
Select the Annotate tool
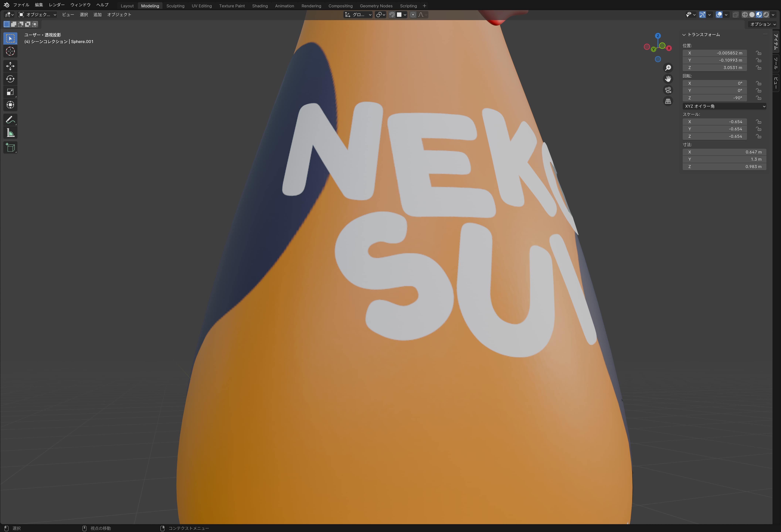click(10, 120)
